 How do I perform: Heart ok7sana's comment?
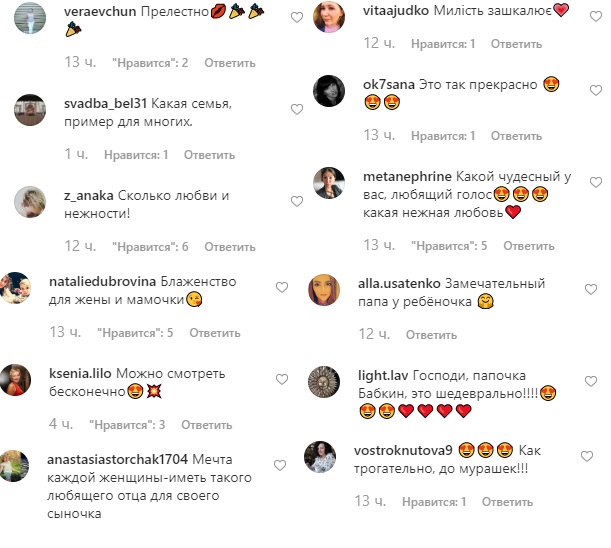click(596, 90)
